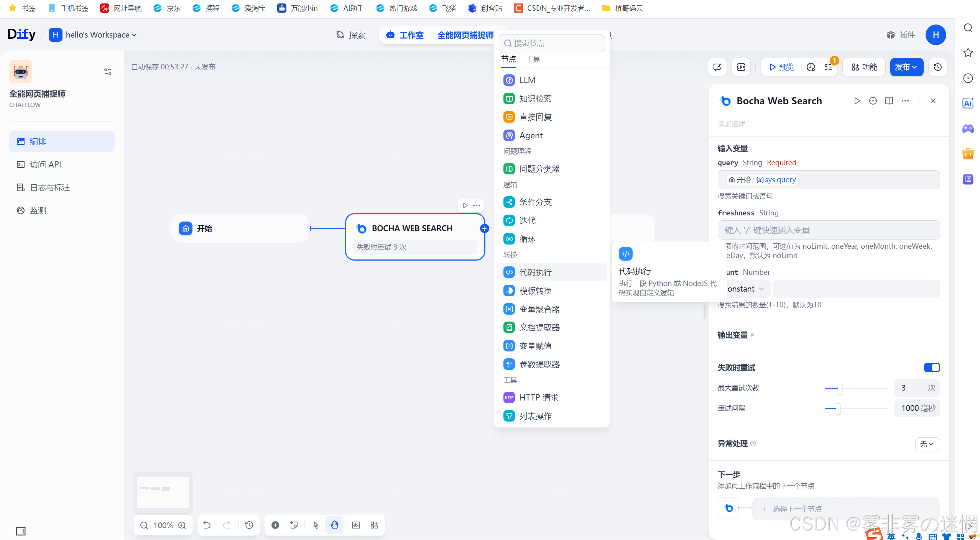Viewport: 980px width, 540px height.
Task: Open 功能 features button
Action: click(x=864, y=67)
